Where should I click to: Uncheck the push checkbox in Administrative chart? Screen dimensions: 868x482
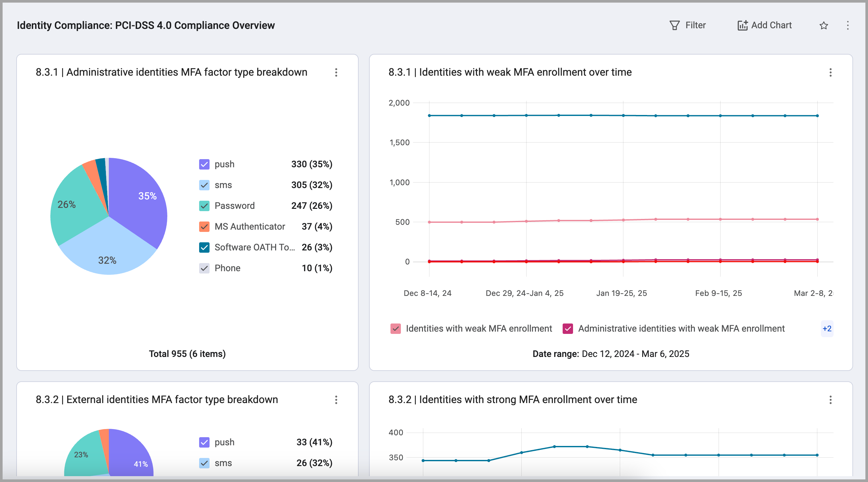[x=204, y=164]
